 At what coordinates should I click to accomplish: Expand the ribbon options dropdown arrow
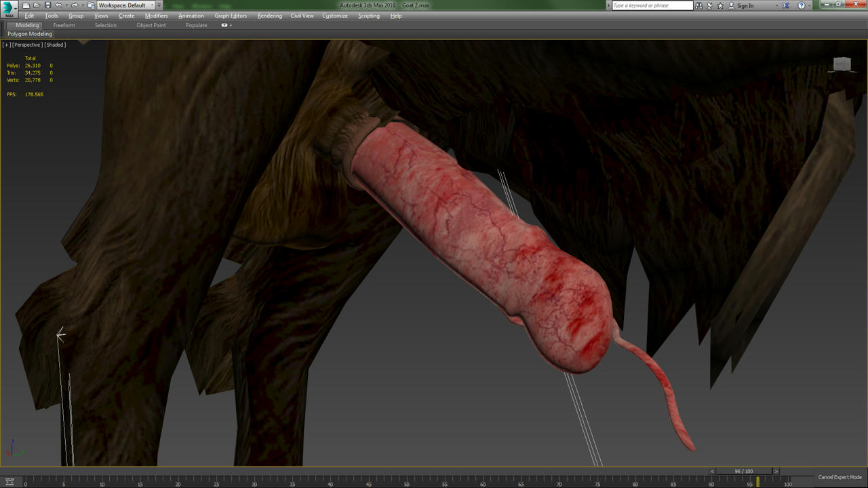click(231, 25)
